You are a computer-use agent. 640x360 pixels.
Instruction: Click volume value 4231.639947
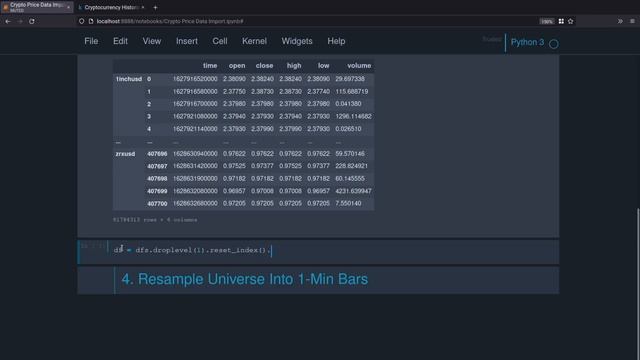[x=353, y=191]
